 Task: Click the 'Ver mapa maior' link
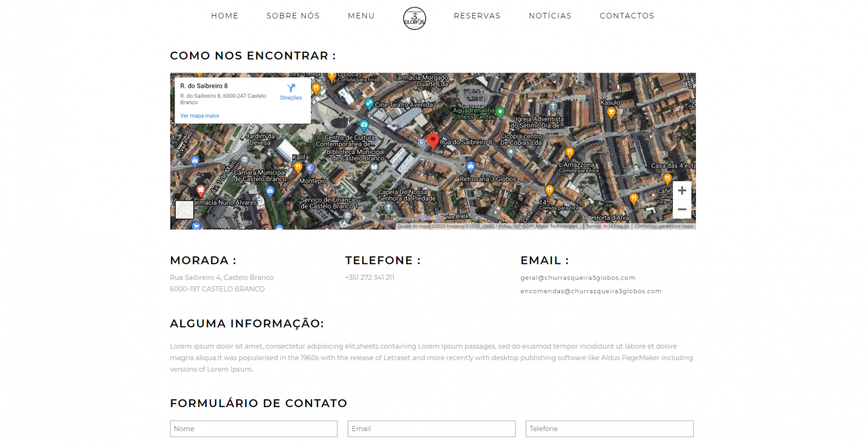(200, 115)
